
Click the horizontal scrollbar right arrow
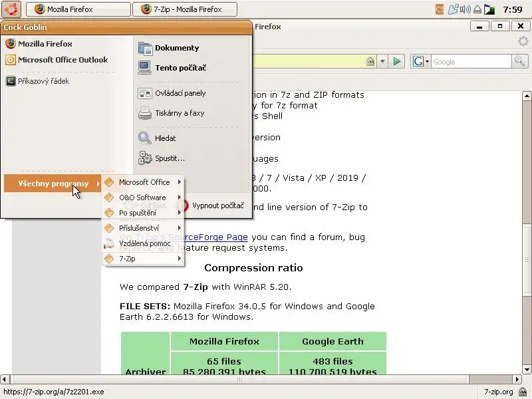pyautogui.click(x=517, y=379)
